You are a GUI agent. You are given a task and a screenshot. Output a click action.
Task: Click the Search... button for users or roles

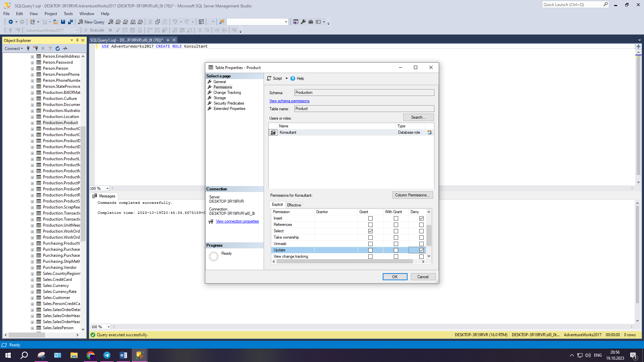418,117
